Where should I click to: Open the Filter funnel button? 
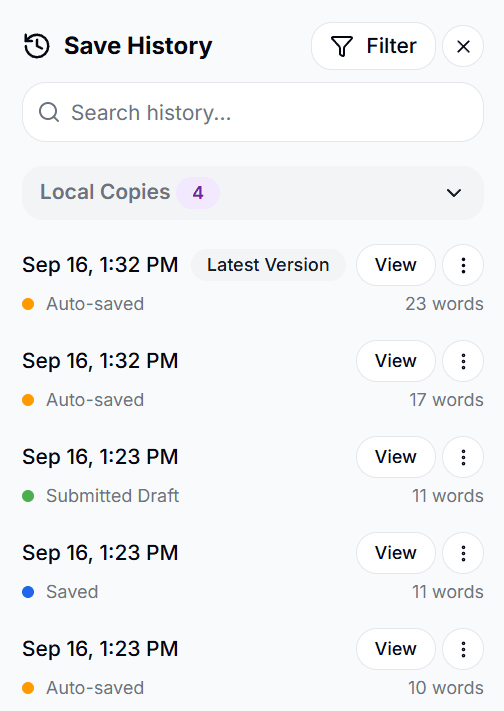click(373, 46)
